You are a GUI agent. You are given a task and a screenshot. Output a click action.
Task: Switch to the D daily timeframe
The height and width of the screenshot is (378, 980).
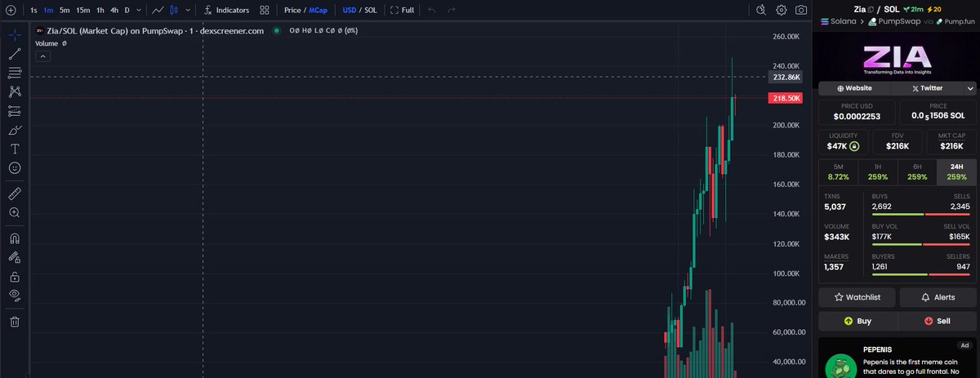tap(127, 11)
